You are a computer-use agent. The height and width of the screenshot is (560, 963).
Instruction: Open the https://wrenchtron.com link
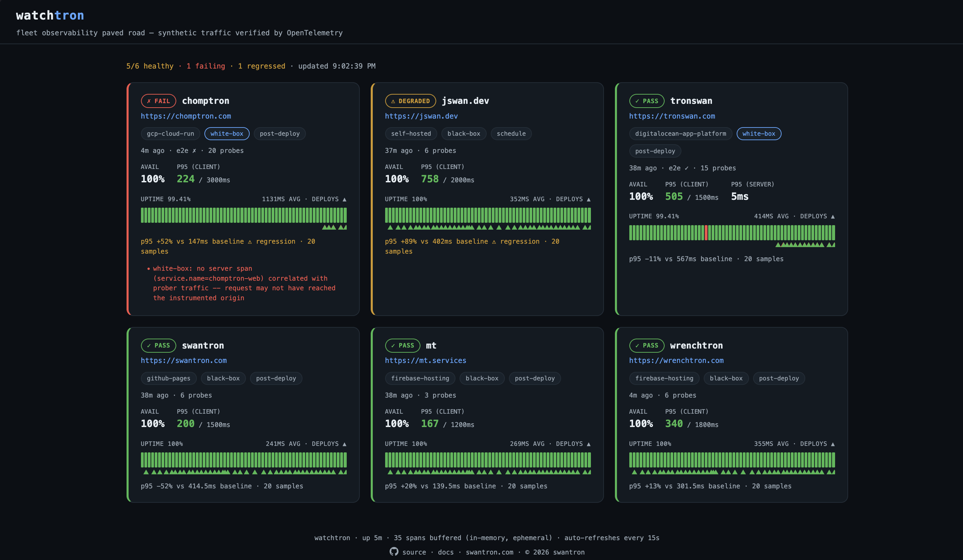676,361
